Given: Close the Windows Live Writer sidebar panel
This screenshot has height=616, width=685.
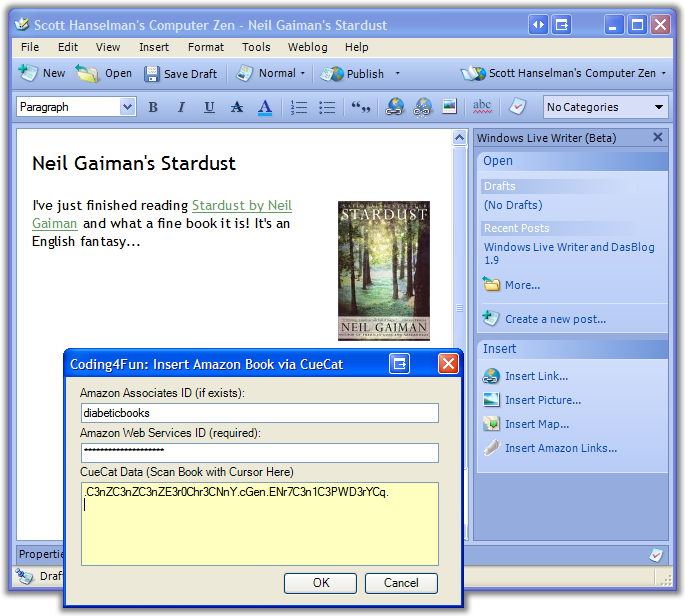Looking at the screenshot, I should pos(657,137).
